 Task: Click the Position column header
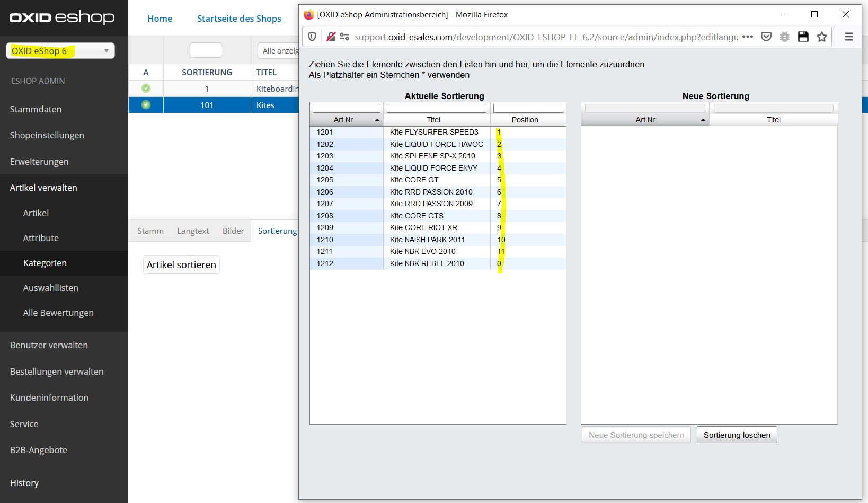pos(528,120)
